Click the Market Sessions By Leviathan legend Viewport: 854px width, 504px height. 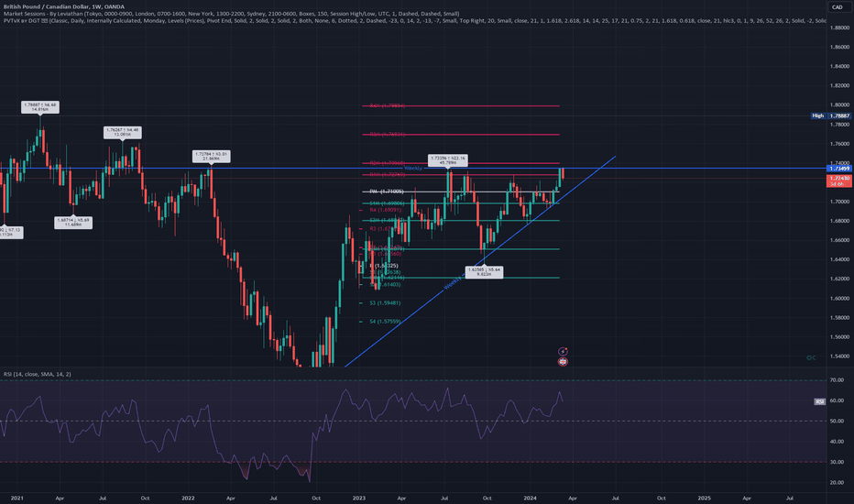pos(231,14)
